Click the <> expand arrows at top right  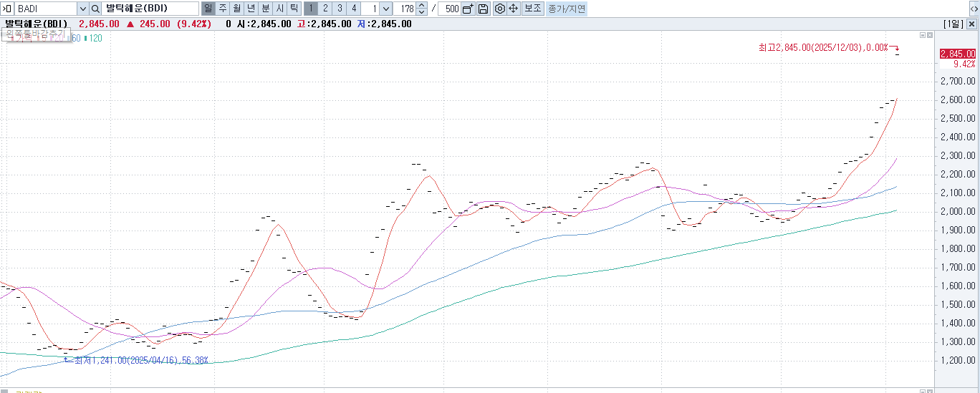[974, 9]
